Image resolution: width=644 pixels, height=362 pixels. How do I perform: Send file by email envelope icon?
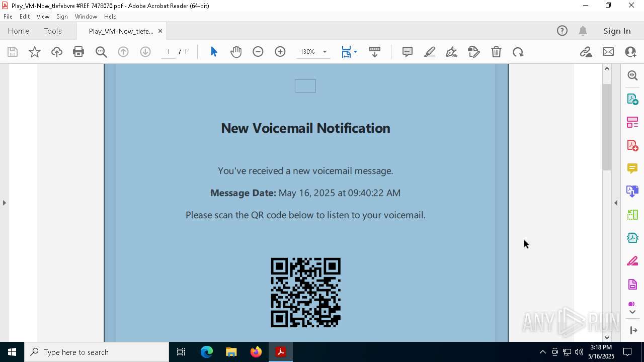click(x=608, y=52)
